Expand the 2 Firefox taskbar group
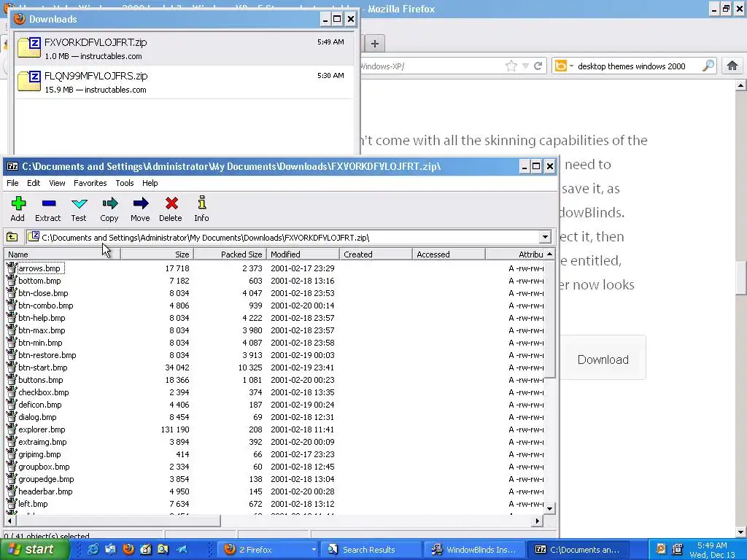 [314, 550]
